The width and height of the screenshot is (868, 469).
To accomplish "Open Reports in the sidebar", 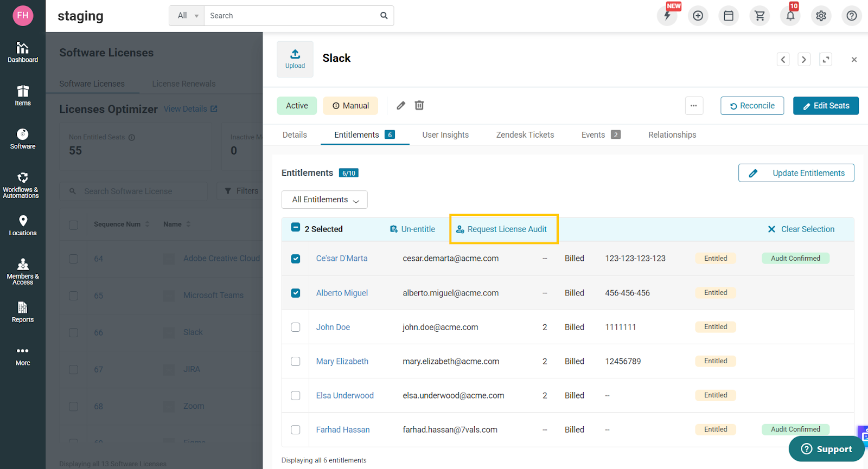I will tap(23, 312).
